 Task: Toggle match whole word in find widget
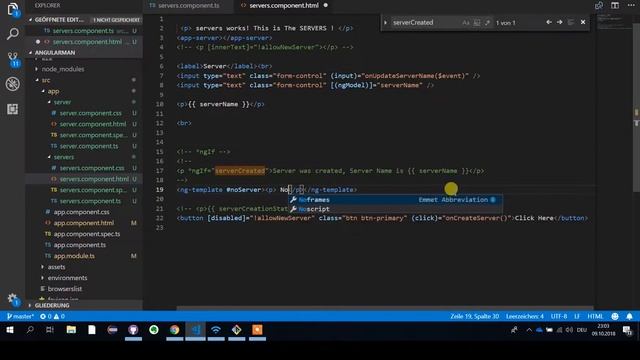(477, 23)
